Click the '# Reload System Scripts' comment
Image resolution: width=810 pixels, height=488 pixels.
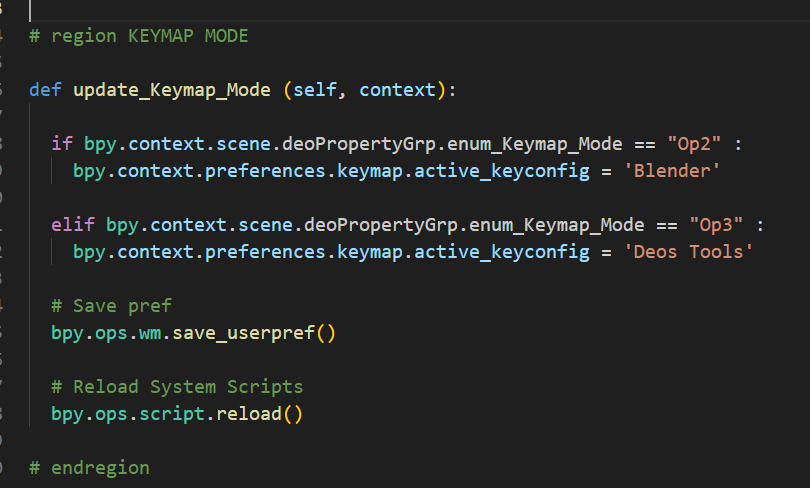point(177,387)
